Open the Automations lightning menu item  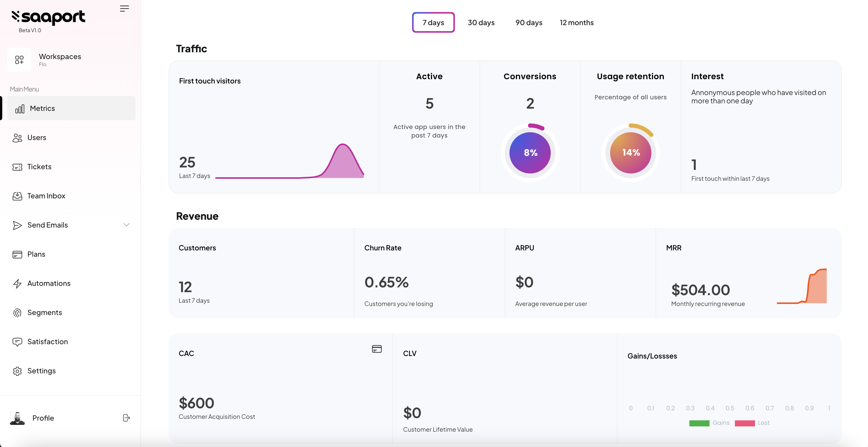pos(49,283)
